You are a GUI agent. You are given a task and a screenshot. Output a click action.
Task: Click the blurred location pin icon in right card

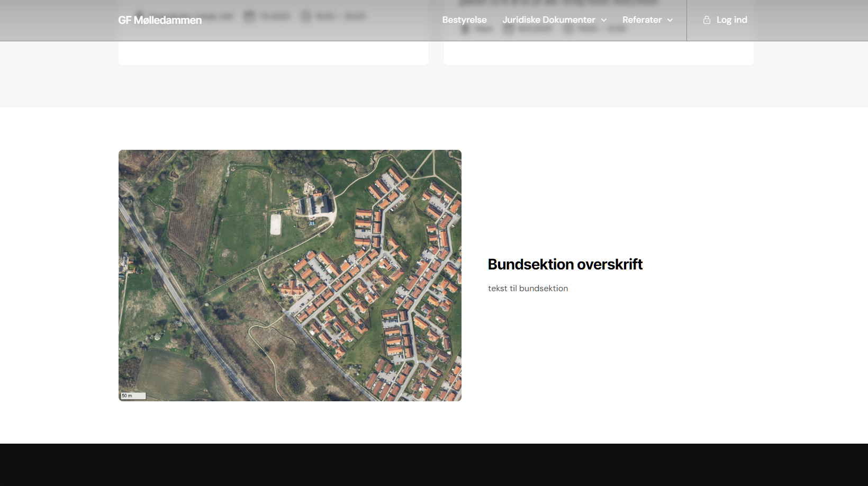[465, 29]
